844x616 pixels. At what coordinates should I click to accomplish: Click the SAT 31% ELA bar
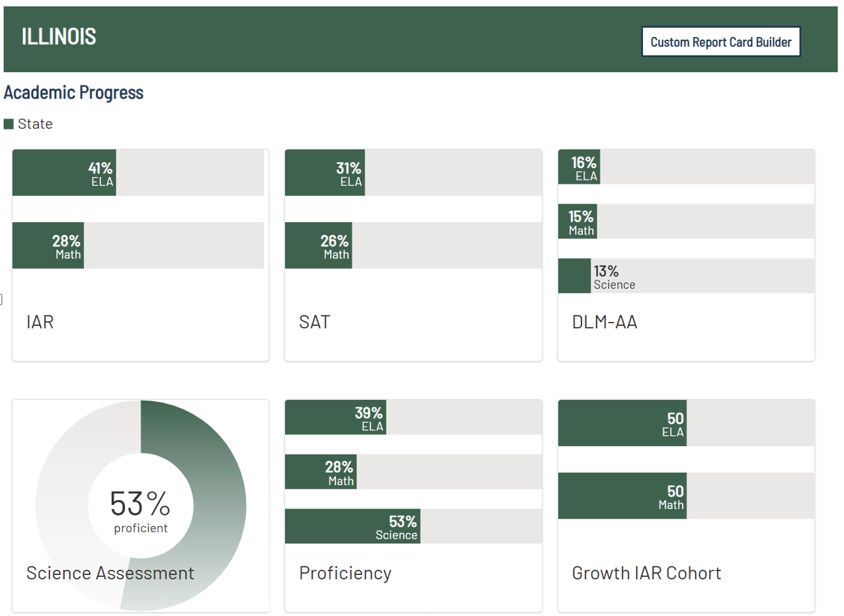[x=325, y=173]
